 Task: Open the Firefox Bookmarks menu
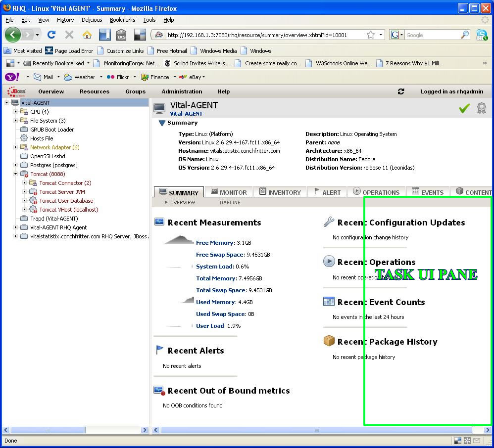(x=122, y=20)
